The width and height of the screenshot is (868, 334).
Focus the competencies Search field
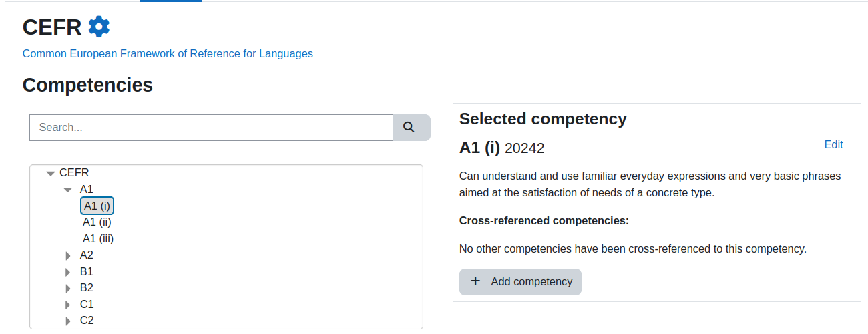point(211,127)
